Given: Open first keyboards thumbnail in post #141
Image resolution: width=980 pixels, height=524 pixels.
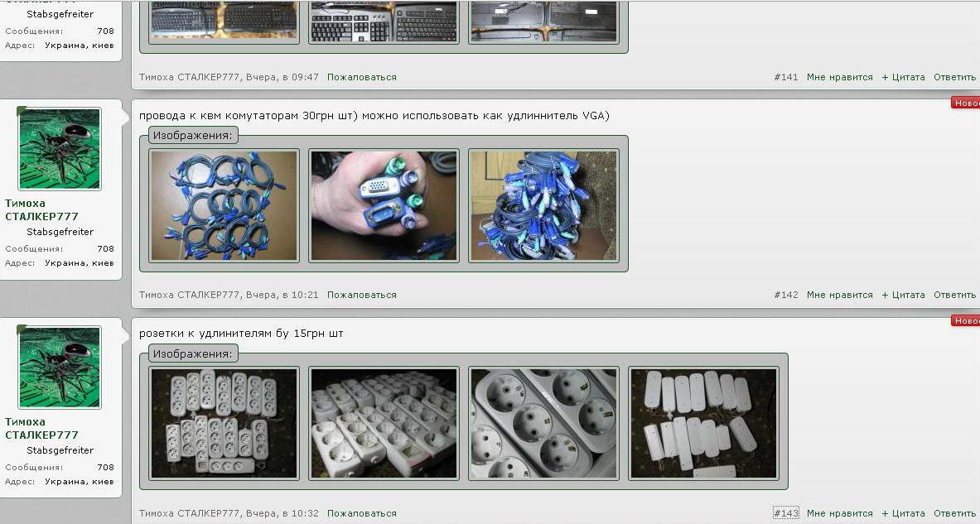Looking at the screenshot, I should [224, 21].
